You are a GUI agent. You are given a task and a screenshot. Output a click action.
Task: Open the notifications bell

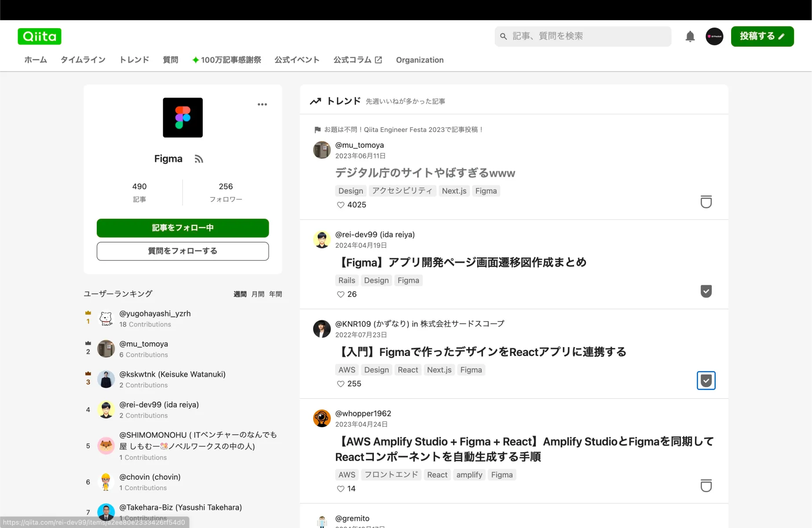point(690,36)
